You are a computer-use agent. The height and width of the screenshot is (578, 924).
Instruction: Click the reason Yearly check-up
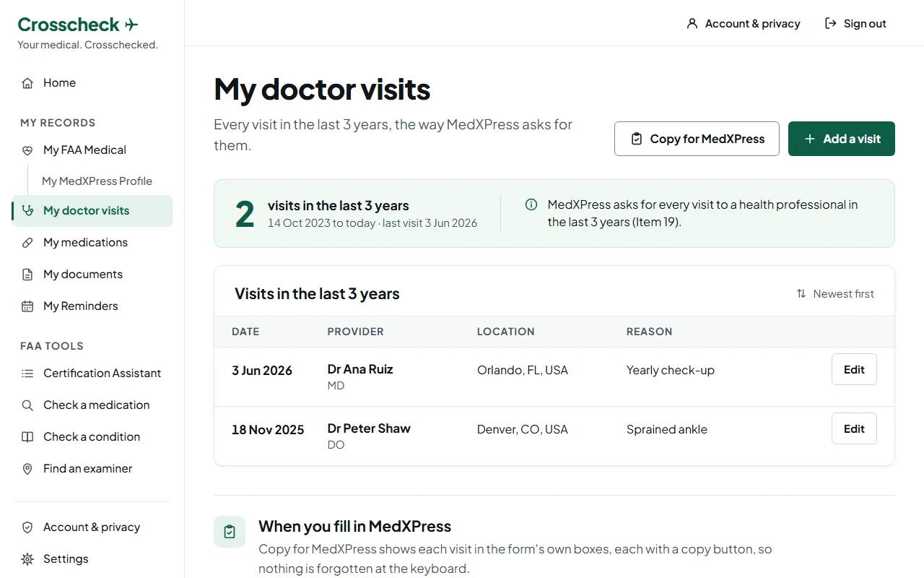point(671,371)
